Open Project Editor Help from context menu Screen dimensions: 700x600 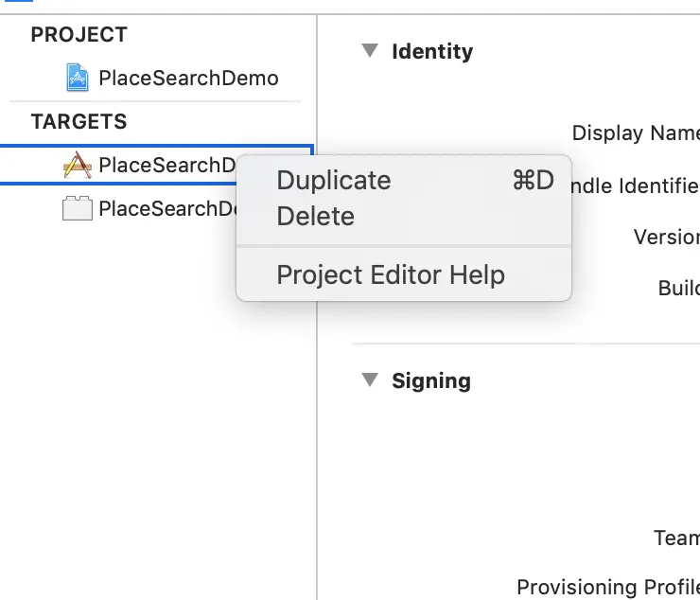[390, 275]
